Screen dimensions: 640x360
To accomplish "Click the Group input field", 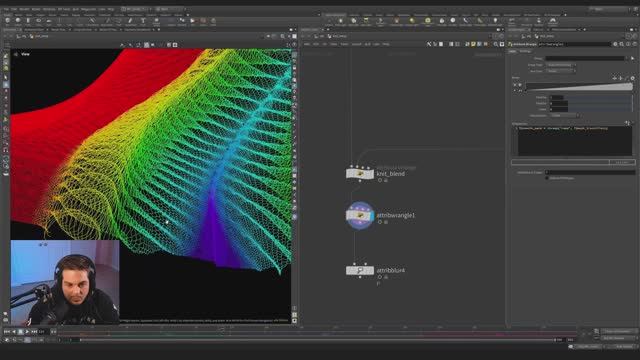I will click(x=586, y=58).
